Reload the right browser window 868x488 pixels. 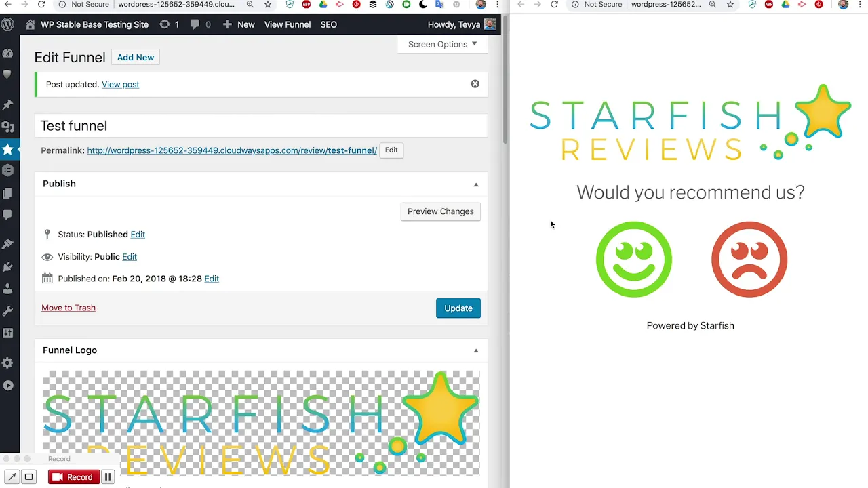tap(554, 5)
